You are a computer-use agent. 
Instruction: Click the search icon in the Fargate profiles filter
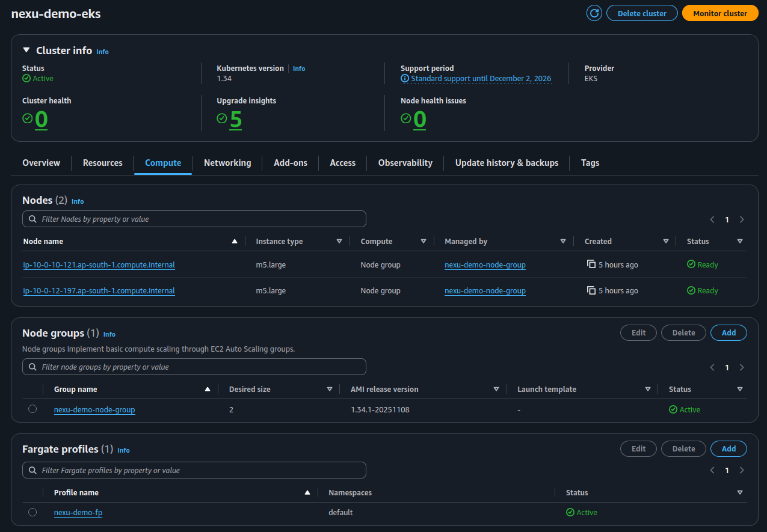click(x=32, y=469)
